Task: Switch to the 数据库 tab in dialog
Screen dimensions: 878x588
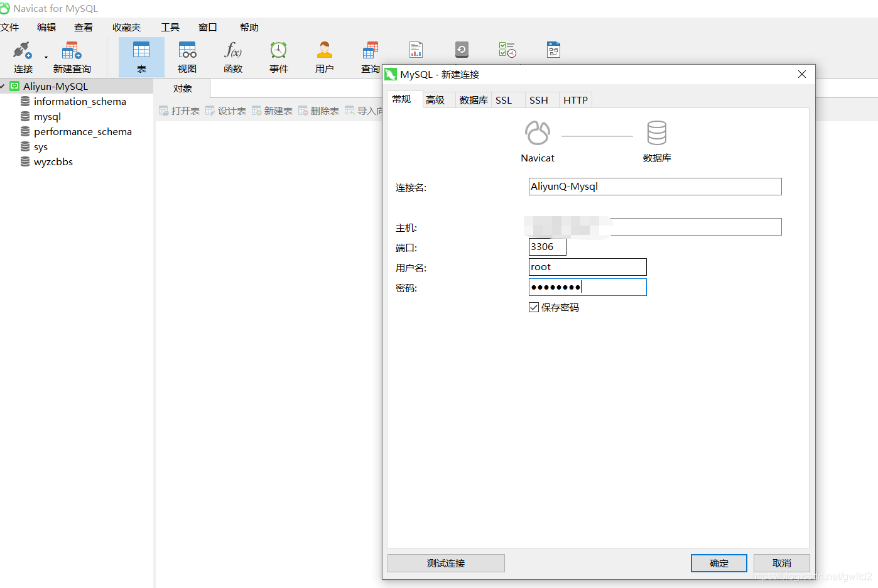Action: coord(474,100)
